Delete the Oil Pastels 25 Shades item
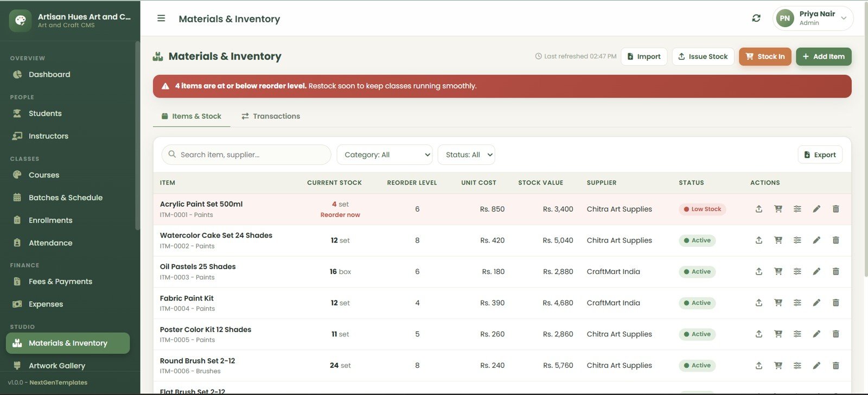 (836, 271)
